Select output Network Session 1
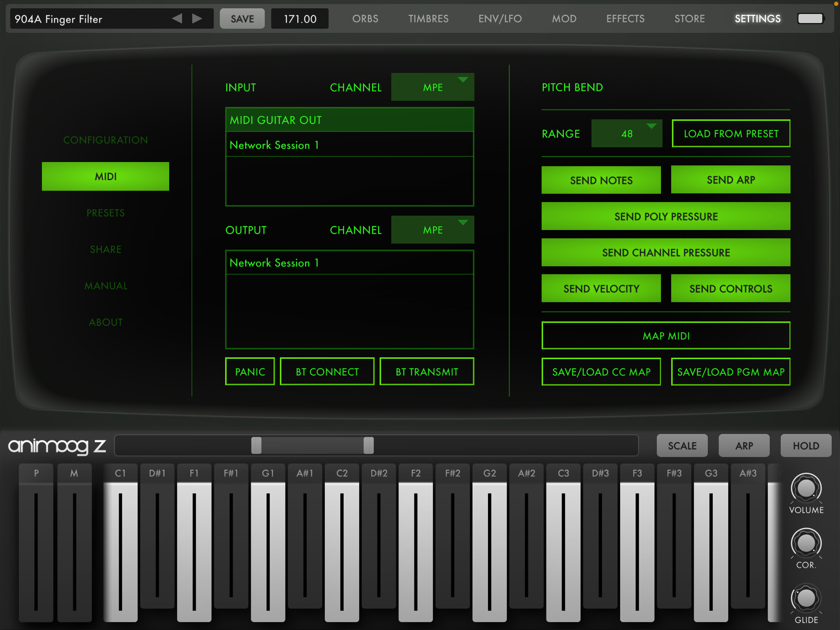This screenshot has height=630, width=840. pos(349,262)
